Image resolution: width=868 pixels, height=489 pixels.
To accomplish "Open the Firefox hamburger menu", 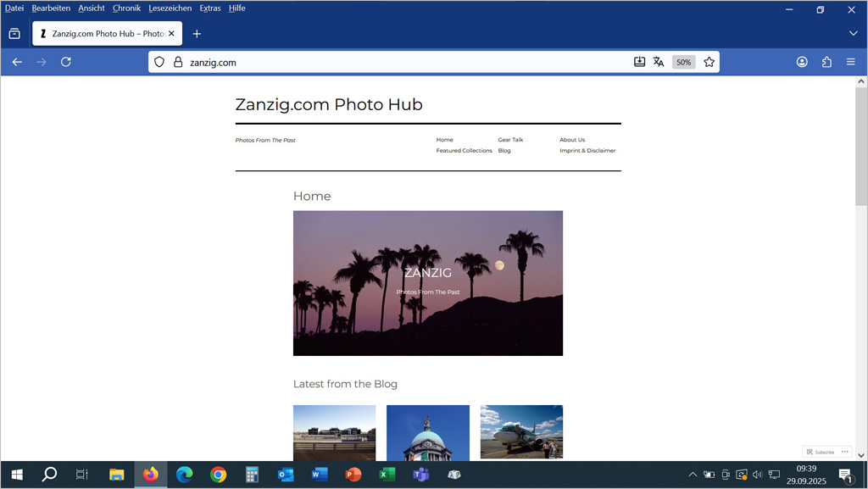I will point(851,62).
